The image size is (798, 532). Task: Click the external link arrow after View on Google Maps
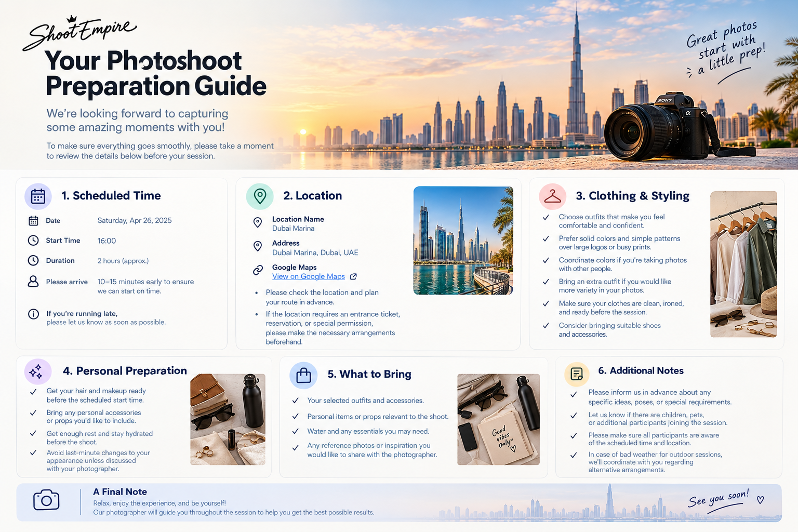[353, 277]
